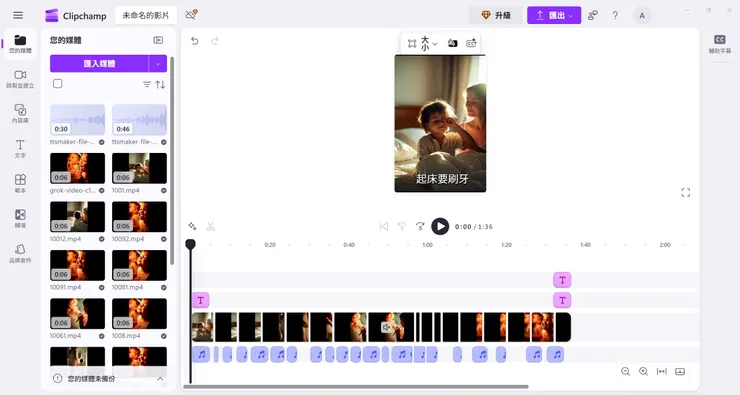The width and height of the screenshot is (740, 395).
Task: Collapse the media panel icon
Action: [158, 41]
